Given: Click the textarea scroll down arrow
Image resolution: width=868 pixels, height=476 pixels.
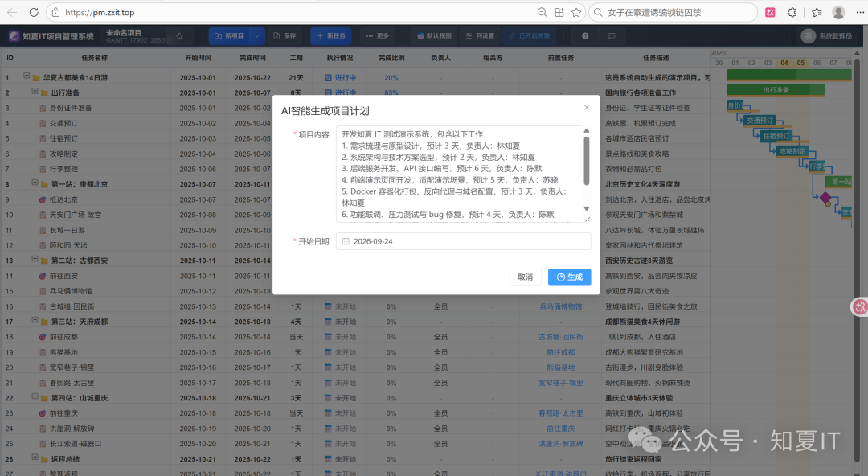Looking at the screenshot, I should (586, 208).
